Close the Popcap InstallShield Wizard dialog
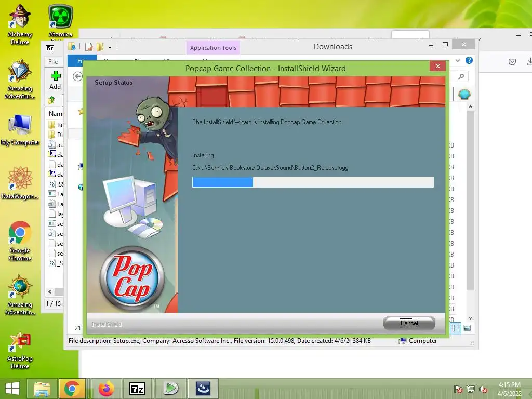Image resolution: width=532 pixels, height=399 pixels. click(x=437, y=66)
